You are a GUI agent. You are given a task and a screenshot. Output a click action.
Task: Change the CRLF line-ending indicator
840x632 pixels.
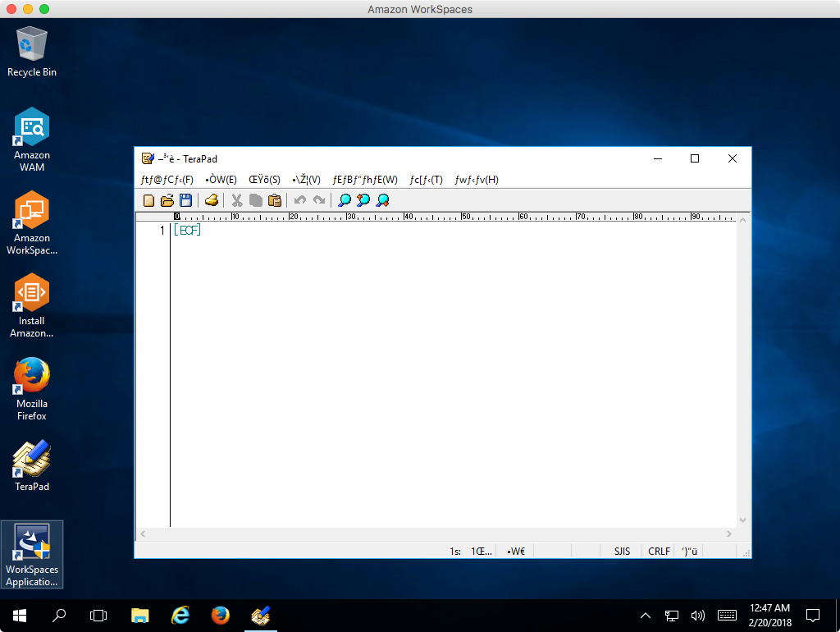pyautogui.click(x=658, y=551)
